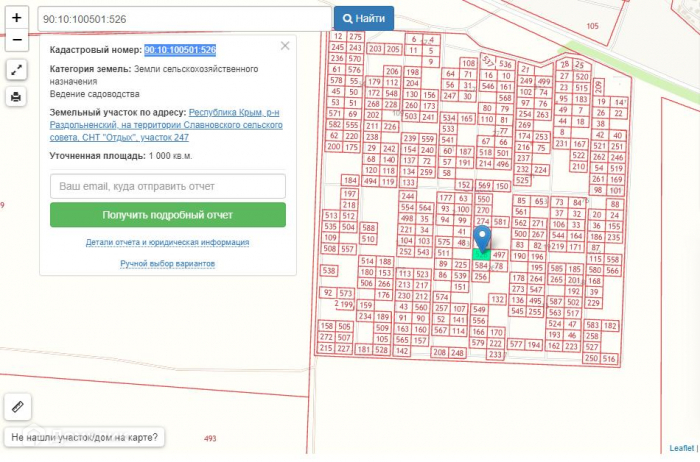Open the Не нашли участок/дом на карте prompt
700x462 pixels.
click(84, 438)
